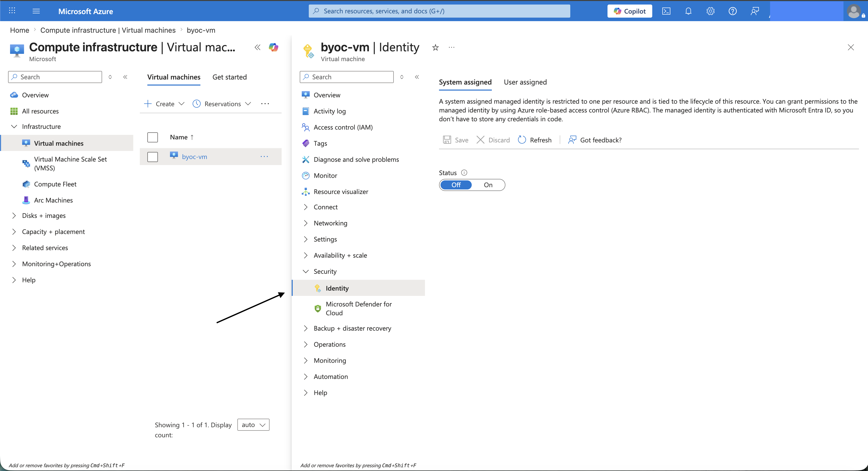This screenshot has height=471, width=868.
Task: Open the Help question mark icon
Action: [732, 11]
